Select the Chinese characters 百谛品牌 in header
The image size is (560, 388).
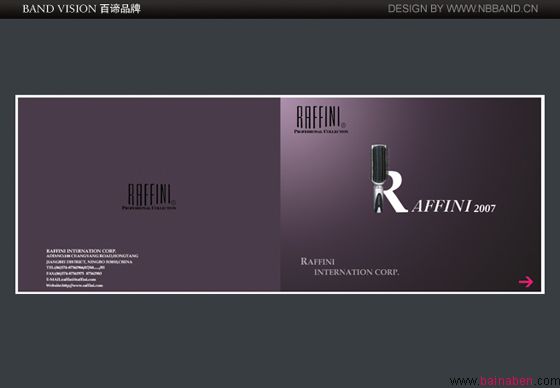click(x=120, y=9)
